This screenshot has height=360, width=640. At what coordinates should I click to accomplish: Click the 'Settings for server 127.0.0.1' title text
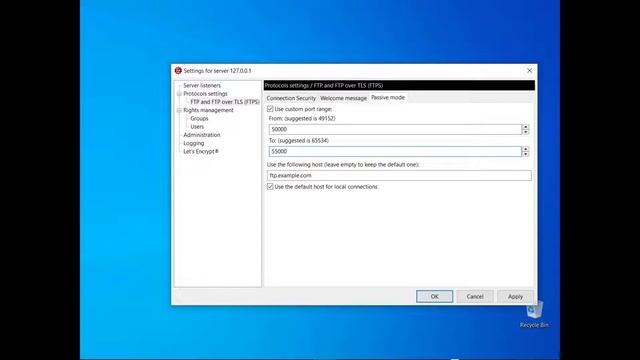click(x=217, y=71)
